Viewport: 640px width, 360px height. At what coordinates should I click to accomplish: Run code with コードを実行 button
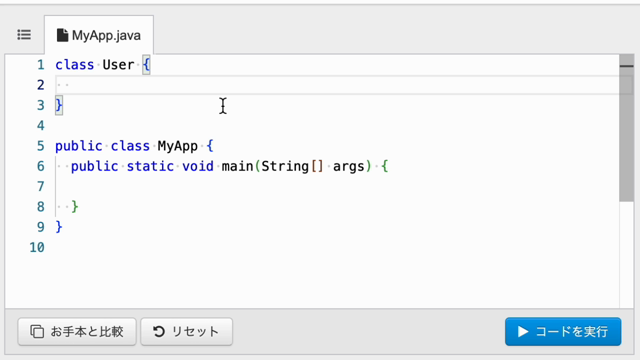click(x=563, y=331)
